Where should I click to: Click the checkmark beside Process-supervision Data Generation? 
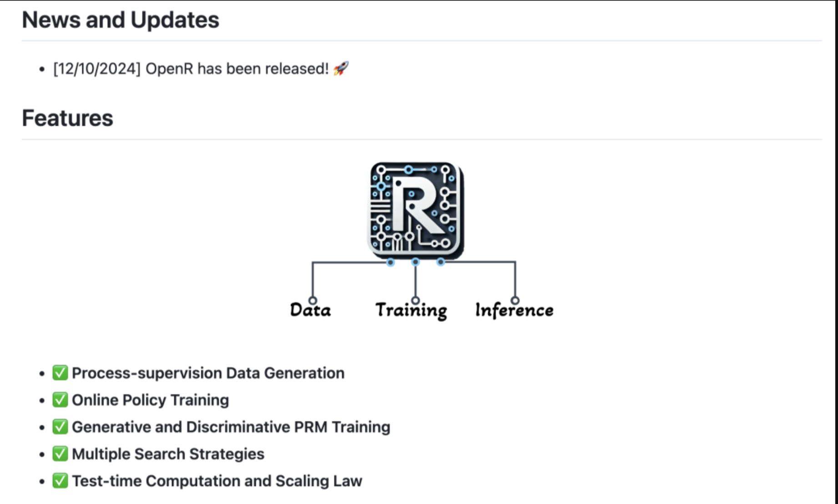point(60,373)
